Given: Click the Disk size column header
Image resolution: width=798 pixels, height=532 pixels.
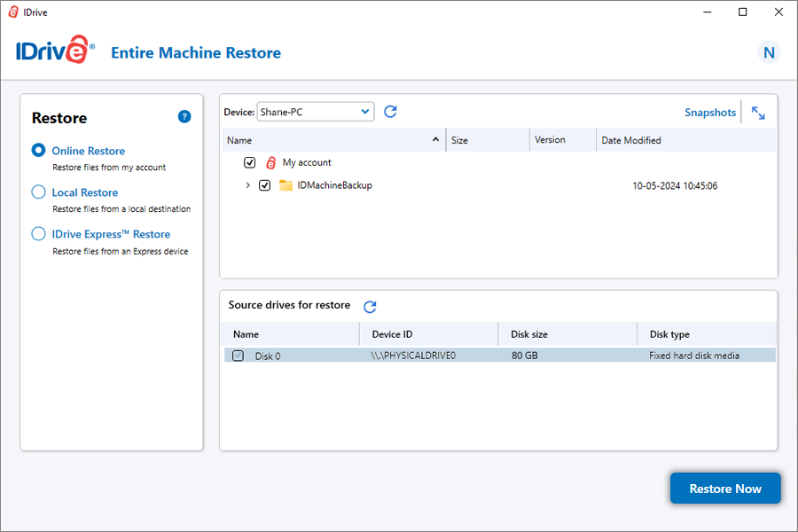Looking at the screenshot, I should (567, 334).
